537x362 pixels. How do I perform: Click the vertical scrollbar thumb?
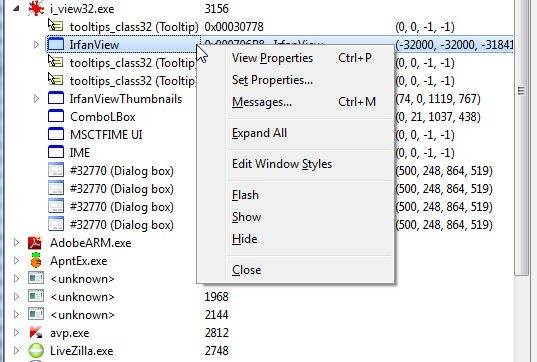521,137
